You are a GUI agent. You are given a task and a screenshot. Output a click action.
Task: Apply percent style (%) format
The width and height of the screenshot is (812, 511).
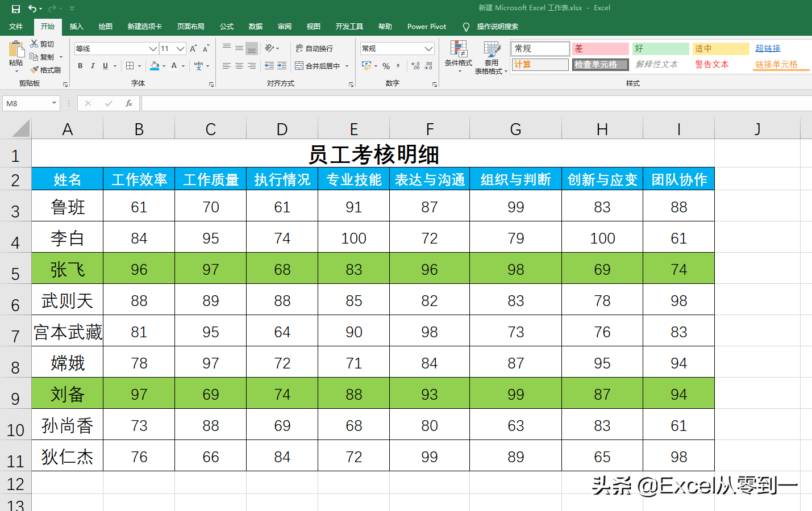click(386, 66)
